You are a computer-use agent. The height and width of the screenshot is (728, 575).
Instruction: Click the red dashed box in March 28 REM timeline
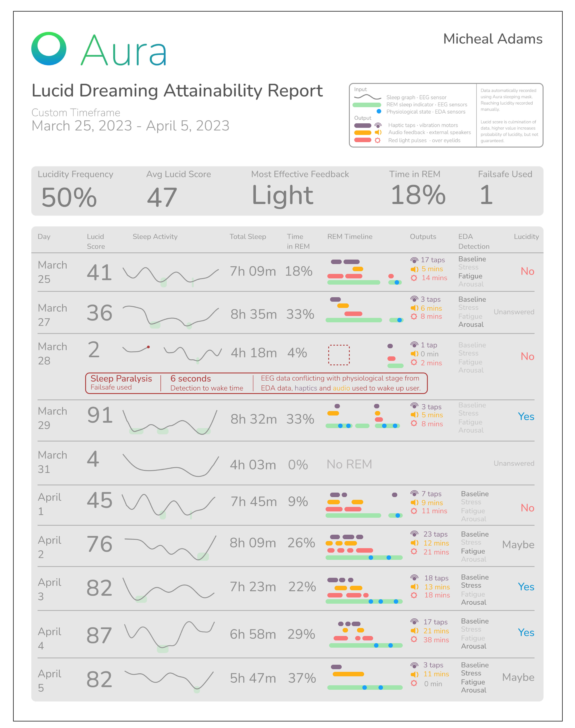339,355
